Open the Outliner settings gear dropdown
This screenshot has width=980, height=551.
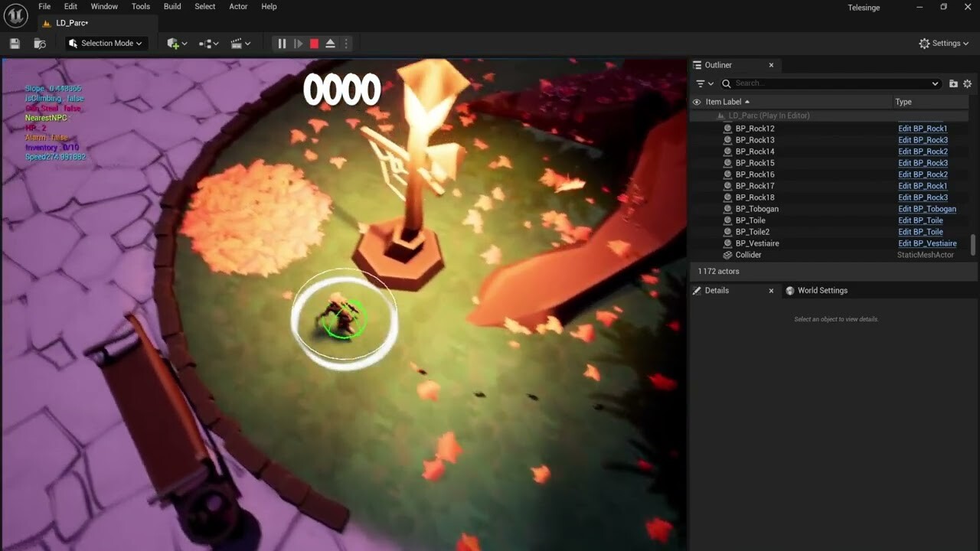pos(967,83)
